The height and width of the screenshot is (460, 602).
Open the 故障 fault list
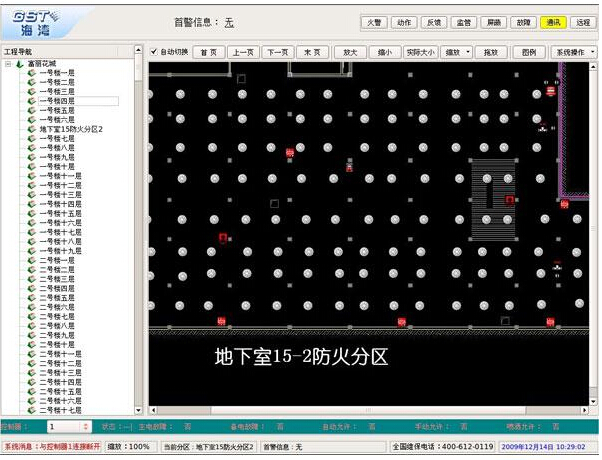coord(523,21)
